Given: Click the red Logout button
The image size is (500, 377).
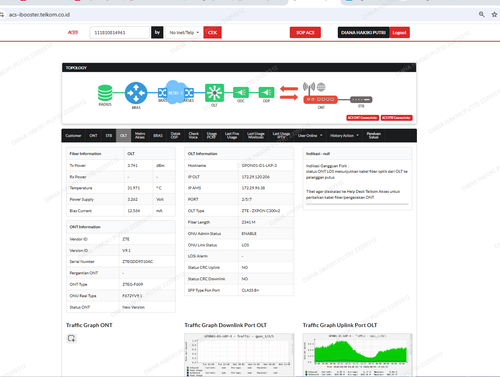Looking at the screenshot, I should point(399,33).
